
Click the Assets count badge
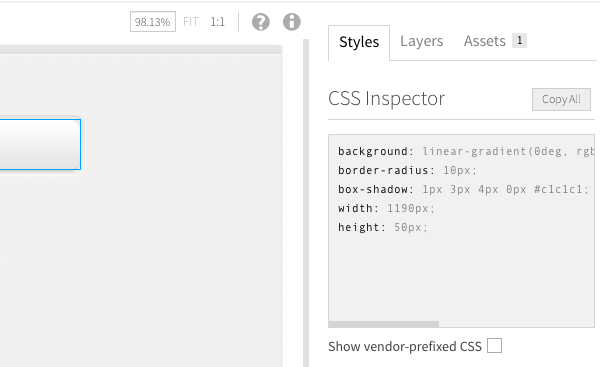[x=519, y=41]
